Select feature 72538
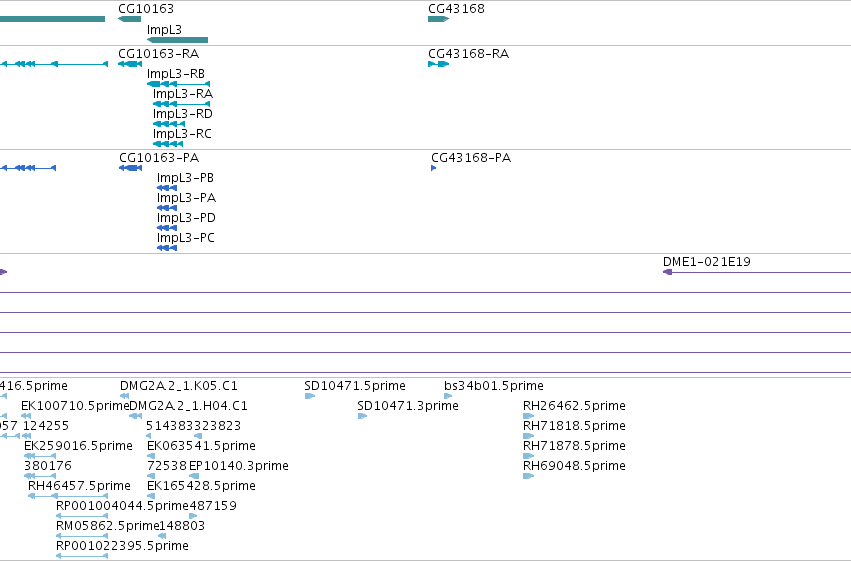Image resolution: width=851 pixels, height=561 pixels. [x=167, y=466]
